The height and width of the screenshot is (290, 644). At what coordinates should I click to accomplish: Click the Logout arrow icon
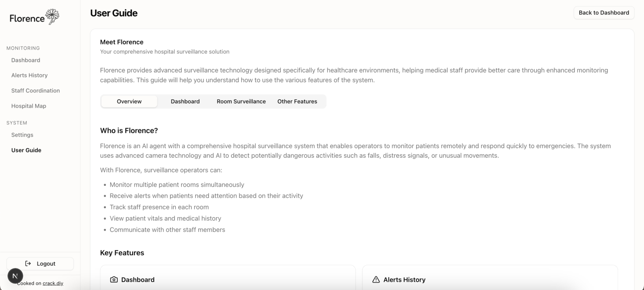pyautogui.click(x=28, y=264)
